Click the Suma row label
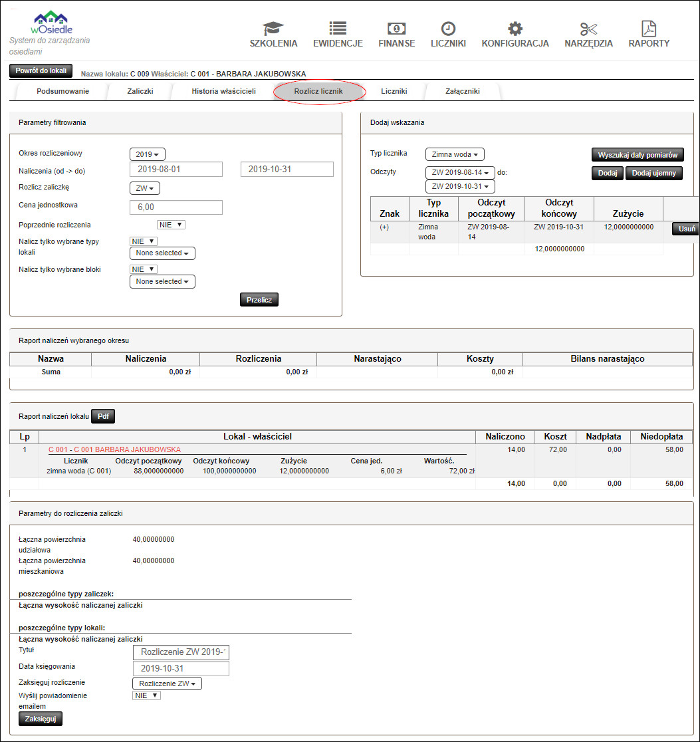 pyautogui.click(x=51, y=372)
